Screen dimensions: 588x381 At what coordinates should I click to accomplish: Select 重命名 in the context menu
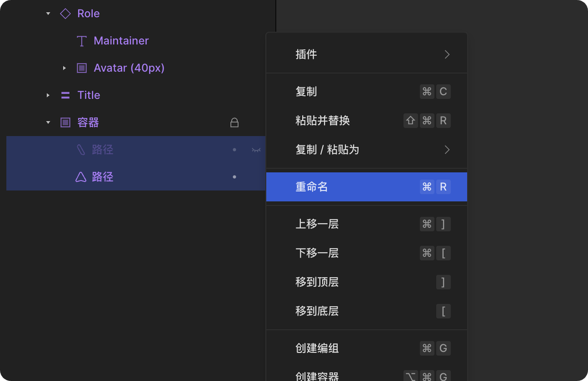(367, 187)
